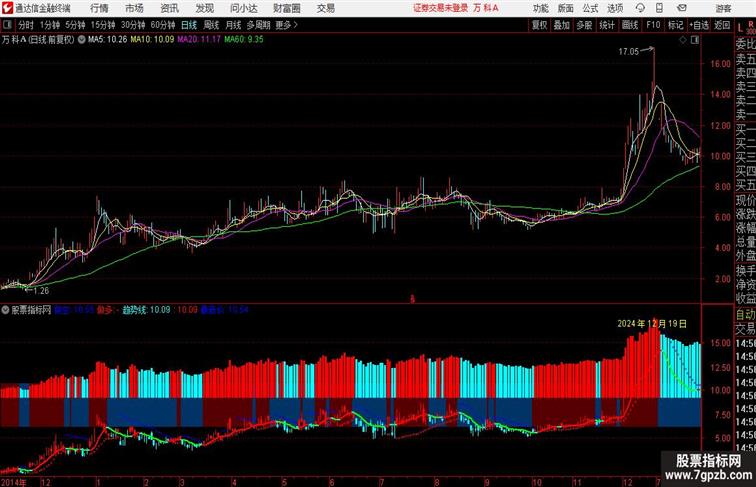
Task: Click the 换手 row in quote panel
Action: [745, 271]
